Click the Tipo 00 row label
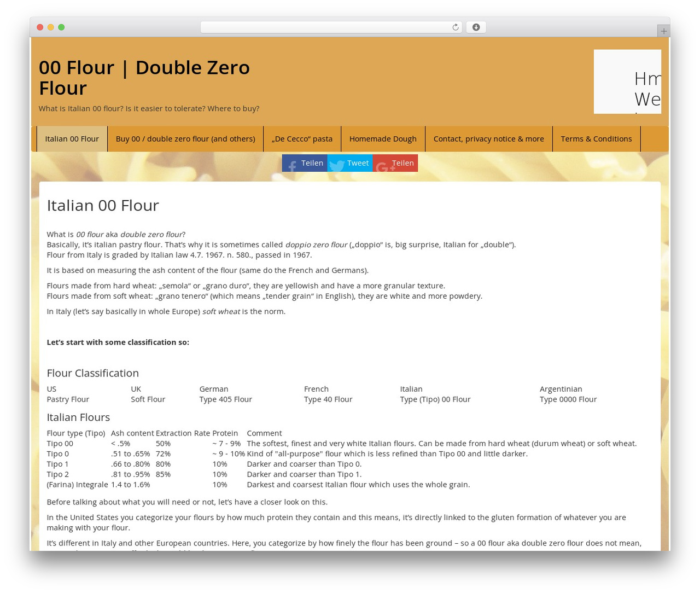Screen dimensions: 700x593 tap(60, 444)
